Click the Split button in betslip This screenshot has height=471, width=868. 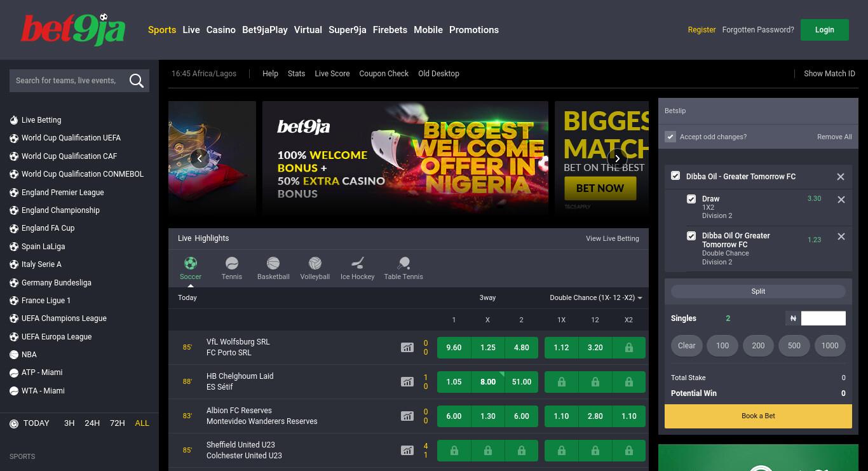(758, 291)
